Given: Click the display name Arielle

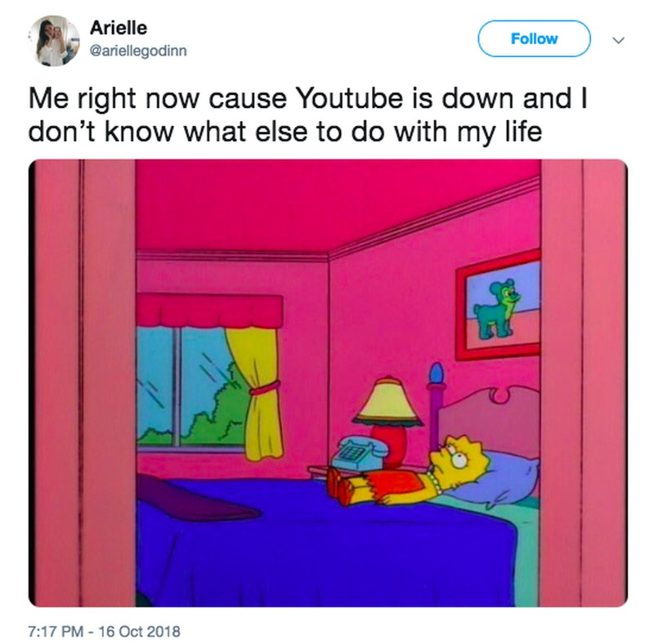Looking at the screenshot, I should tap(119, 28).
